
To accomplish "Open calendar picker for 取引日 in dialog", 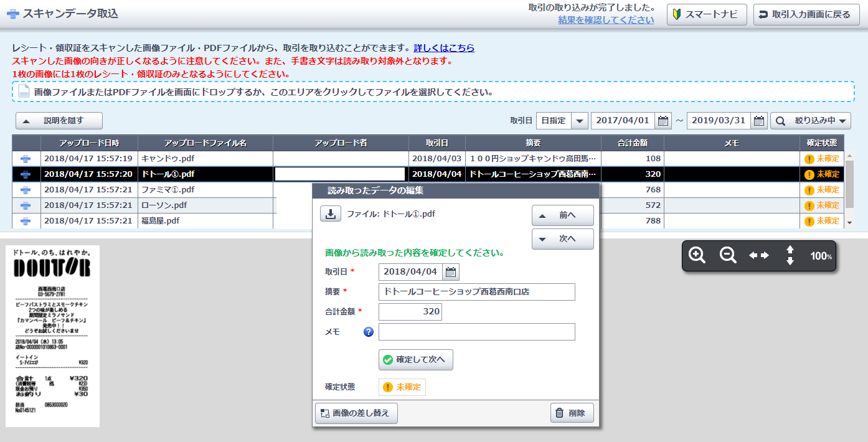I will pyautogui.click(x=451, y=272).
